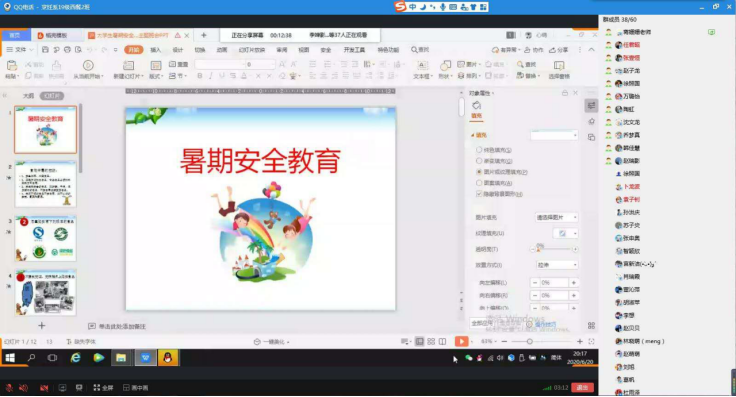The height and width of the screenshot is (397, 736).
Task: Open the picture fill source dropdown
Action: (556, 217)
